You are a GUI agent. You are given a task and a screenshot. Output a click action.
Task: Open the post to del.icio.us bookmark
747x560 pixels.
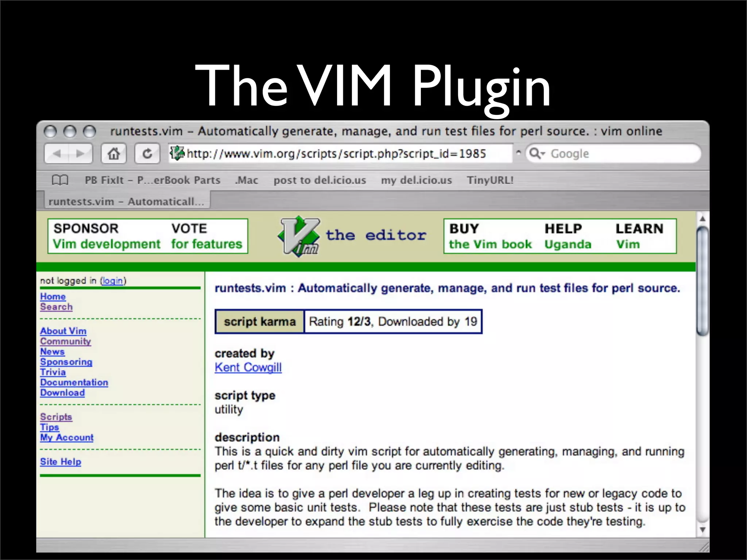(x=320, y=180)
